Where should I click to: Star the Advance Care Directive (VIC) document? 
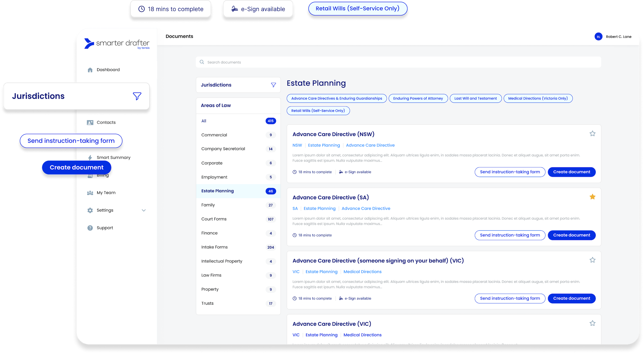coord(592,323)
